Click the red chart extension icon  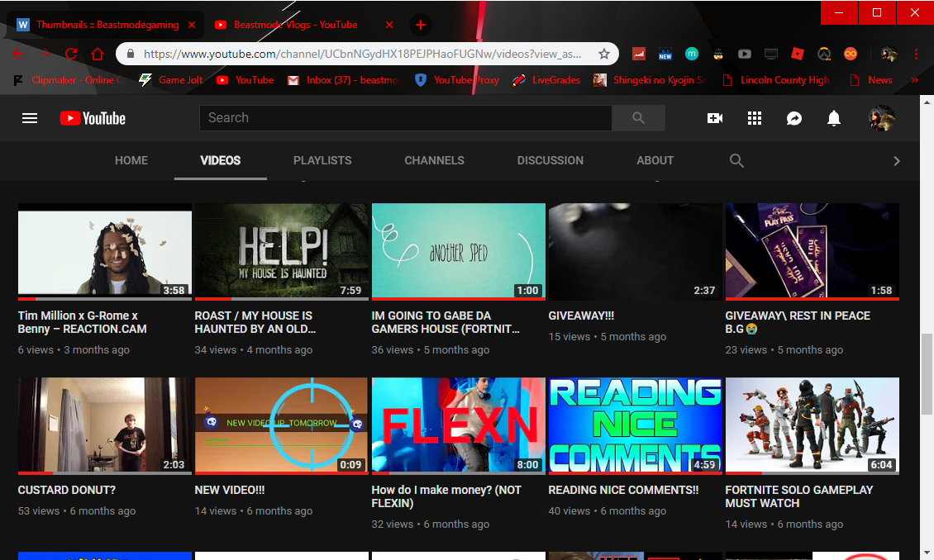pyautogui.click(x=639, y=55)
